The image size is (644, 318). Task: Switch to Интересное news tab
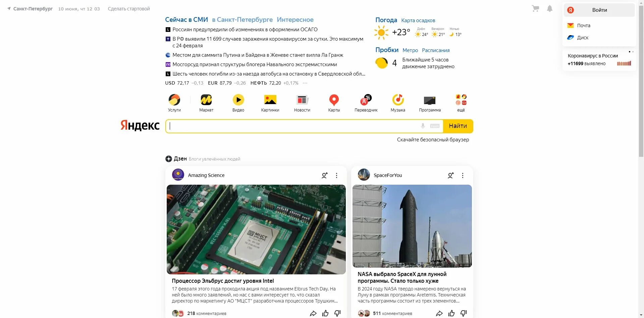pos(295,19)
